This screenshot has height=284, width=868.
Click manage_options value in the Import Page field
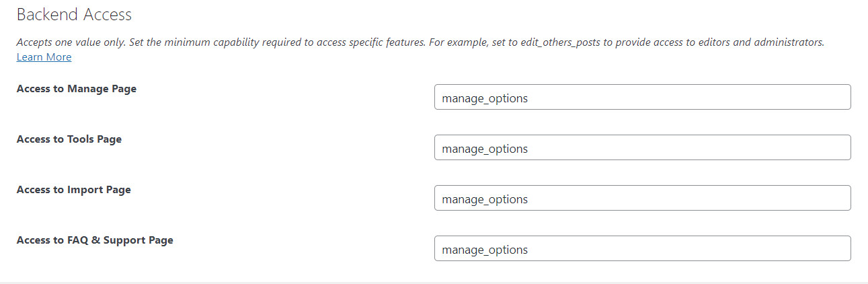(485, 199)
